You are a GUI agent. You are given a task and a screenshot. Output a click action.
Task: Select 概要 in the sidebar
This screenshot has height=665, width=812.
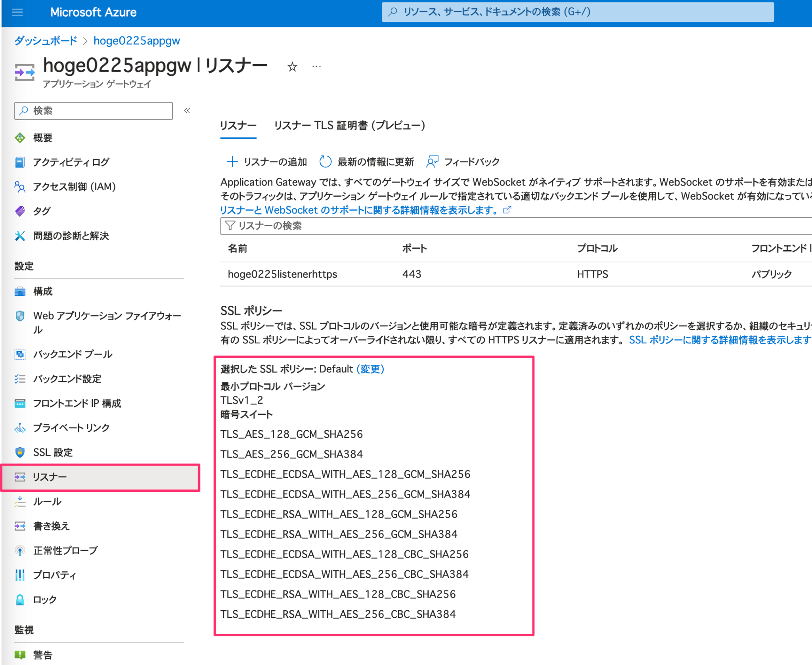[x=44, y=138]
